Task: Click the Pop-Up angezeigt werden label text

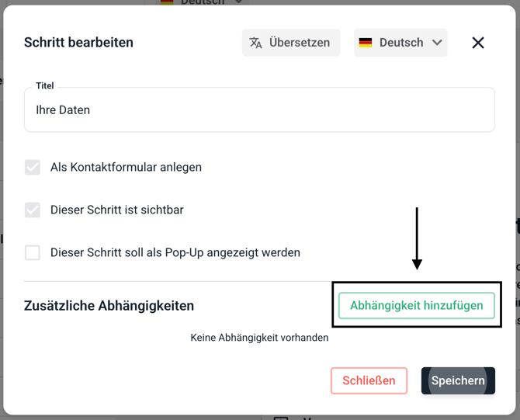Action: (175, 252)
